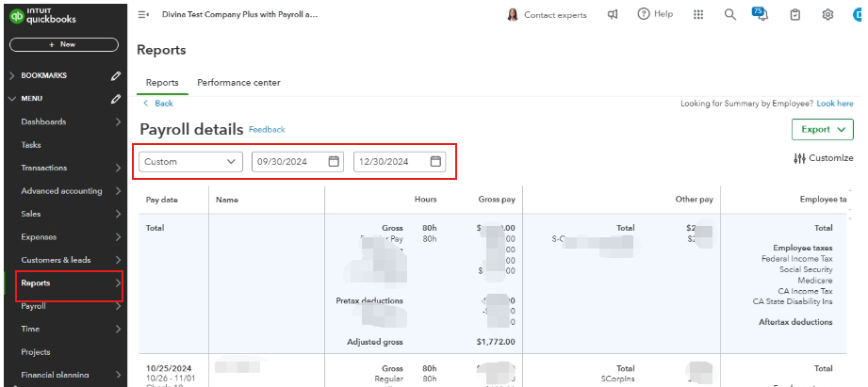
Task: Click the Name column header
Action: [x=227, y=200]
